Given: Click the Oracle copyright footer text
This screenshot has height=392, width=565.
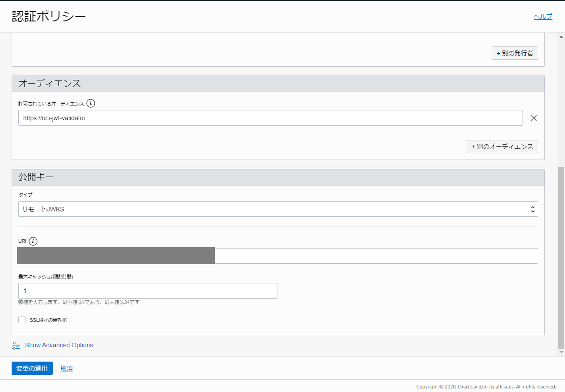Looking at the screenshot, I should [x=486, y=387].
